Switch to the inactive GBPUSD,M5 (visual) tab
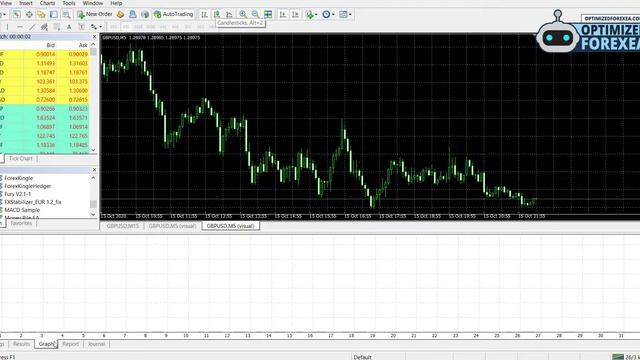This screenshot has height=360, width=640. tap(172, 226)
